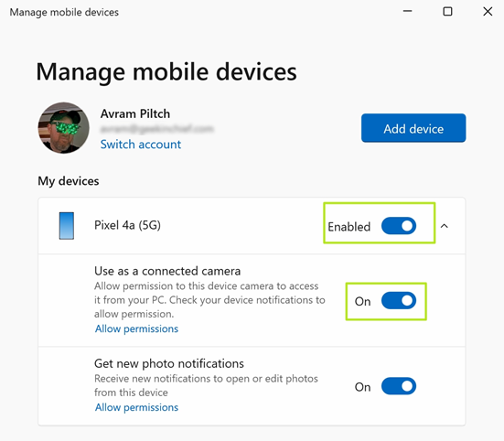
Task: Open Allow permissions under connected camera
Action: coord(136,328)
